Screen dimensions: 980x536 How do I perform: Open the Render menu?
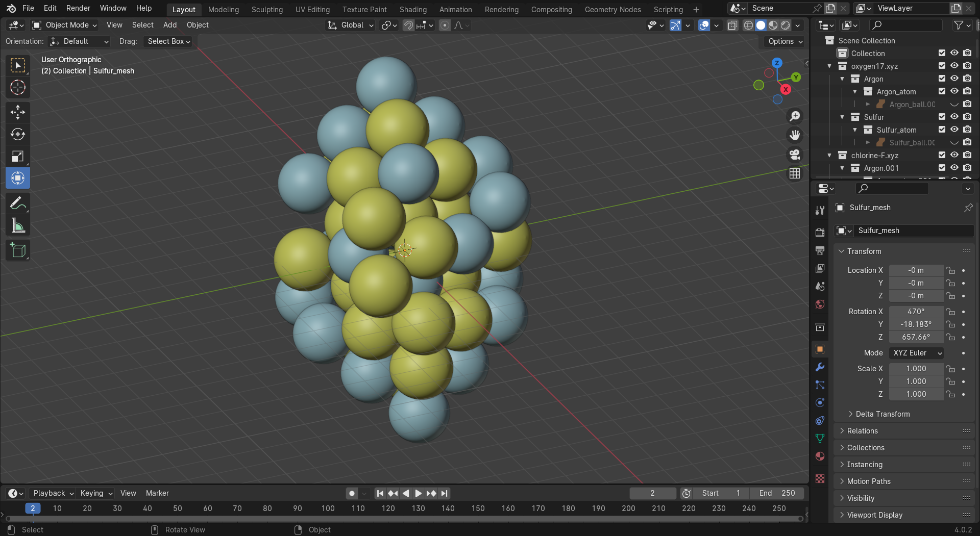78,8
